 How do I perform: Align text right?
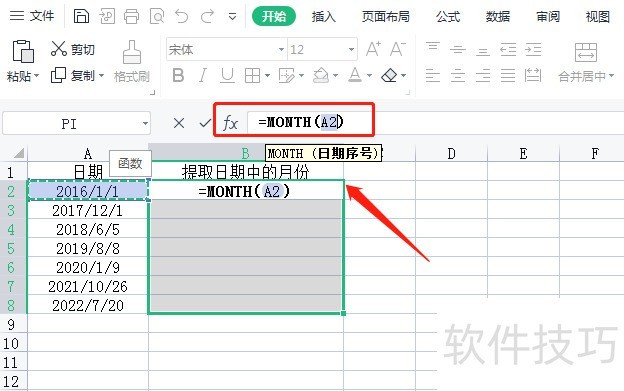[x=483, y=75]
